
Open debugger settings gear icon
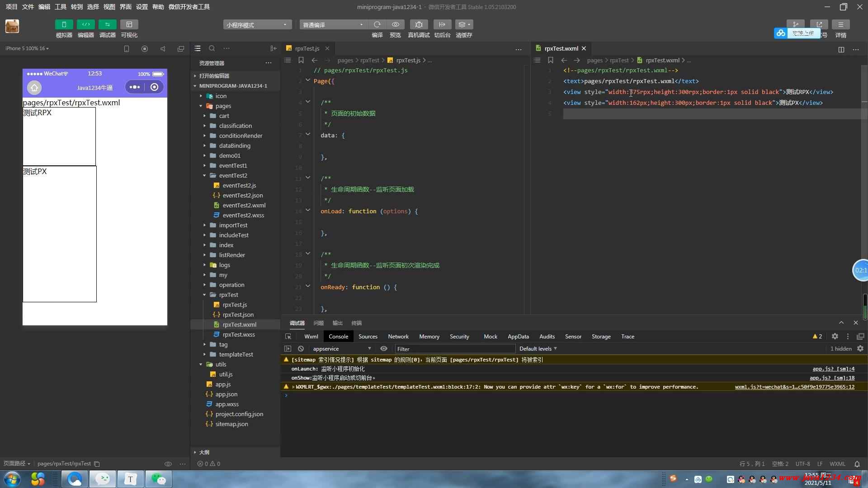835,337
